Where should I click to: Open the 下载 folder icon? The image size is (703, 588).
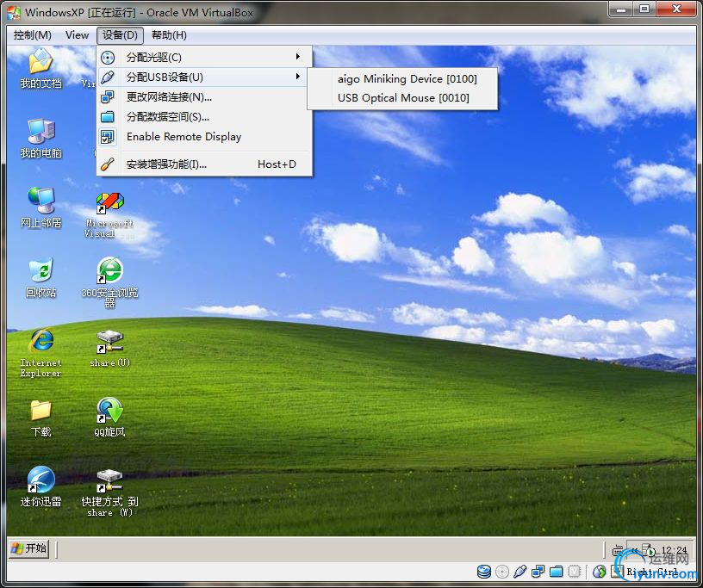pyautogui.click(x=40, y=418)
